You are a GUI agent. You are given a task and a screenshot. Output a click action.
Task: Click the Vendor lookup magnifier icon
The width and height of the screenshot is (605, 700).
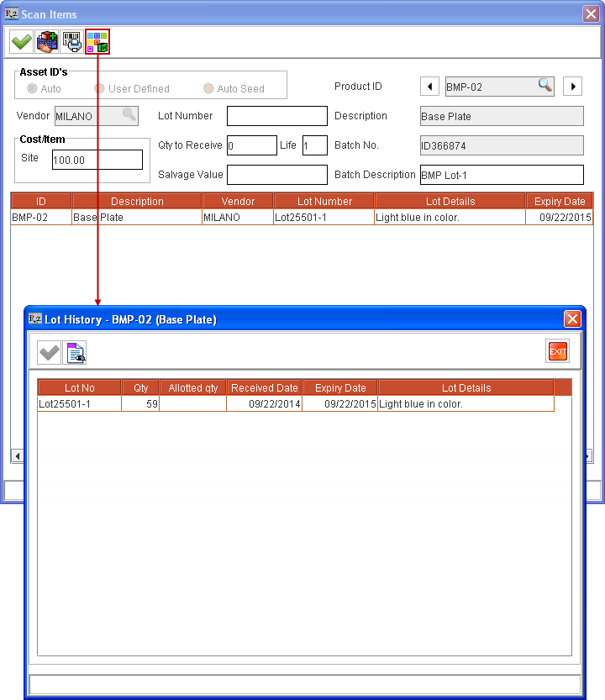click(129, 115)
